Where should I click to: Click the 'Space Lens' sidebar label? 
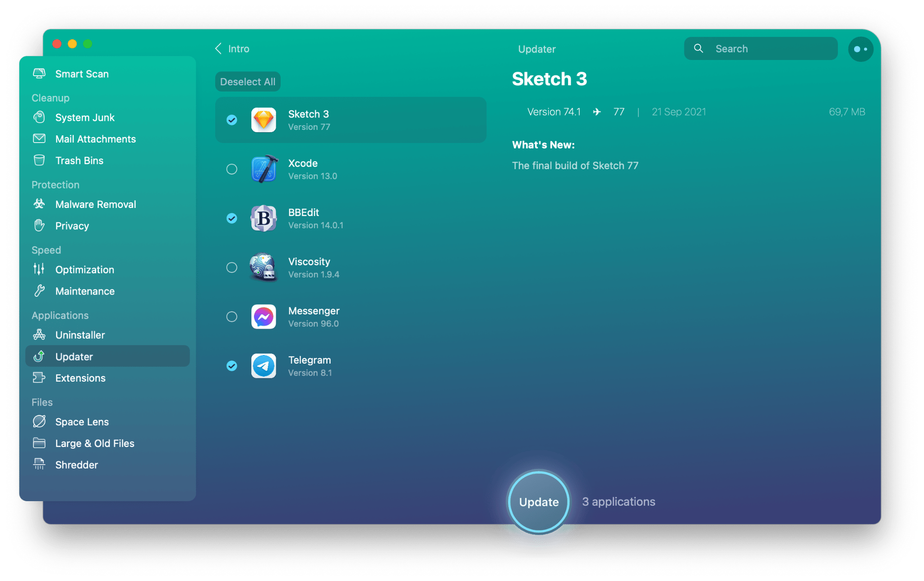82,422
